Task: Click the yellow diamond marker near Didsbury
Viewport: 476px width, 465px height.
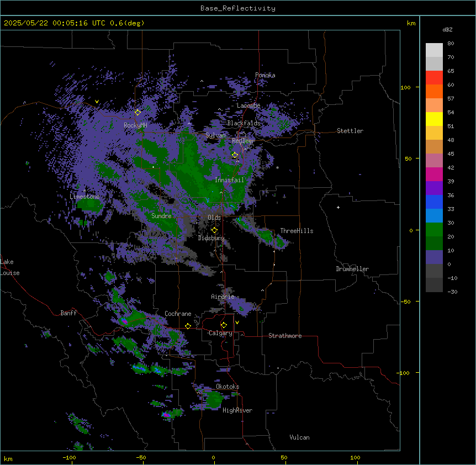Action: pyautogui.click(x=214, y=230)
